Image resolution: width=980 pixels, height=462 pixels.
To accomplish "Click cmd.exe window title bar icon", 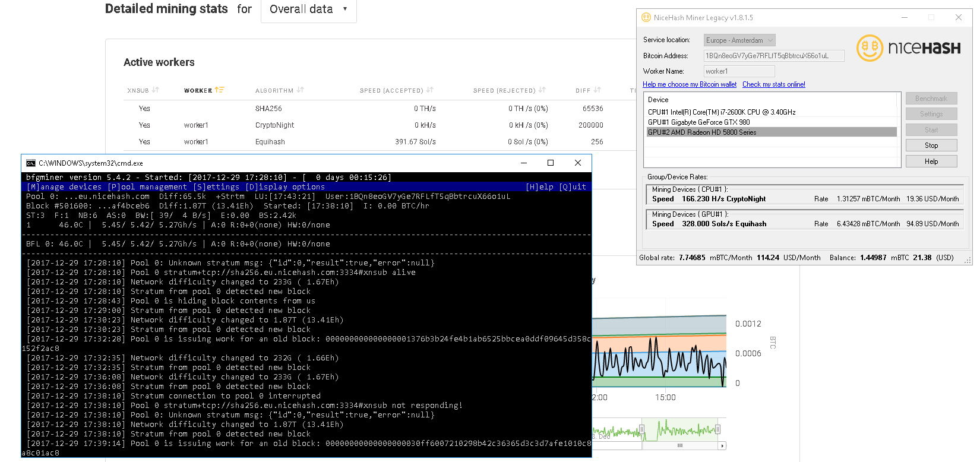I will 31,163.
